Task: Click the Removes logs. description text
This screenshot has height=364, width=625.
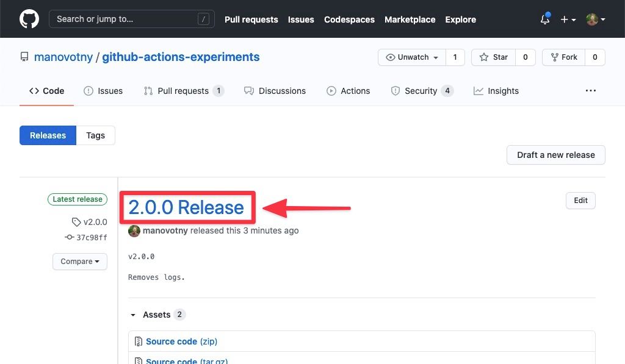Action: 156,277
